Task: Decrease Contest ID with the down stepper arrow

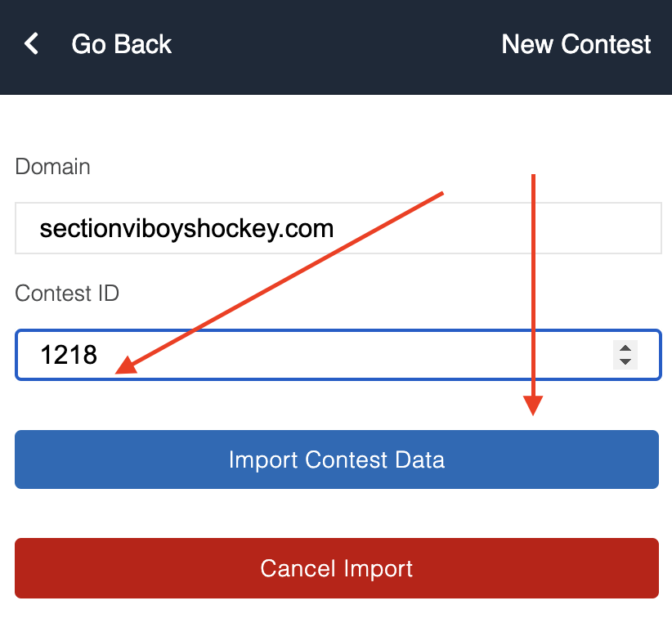Action: [x=625, y=361]
